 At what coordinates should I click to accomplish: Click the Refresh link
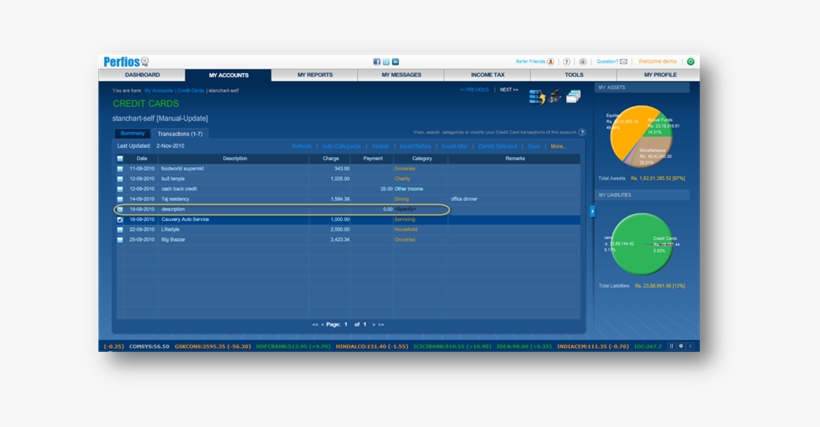[302, 146]
